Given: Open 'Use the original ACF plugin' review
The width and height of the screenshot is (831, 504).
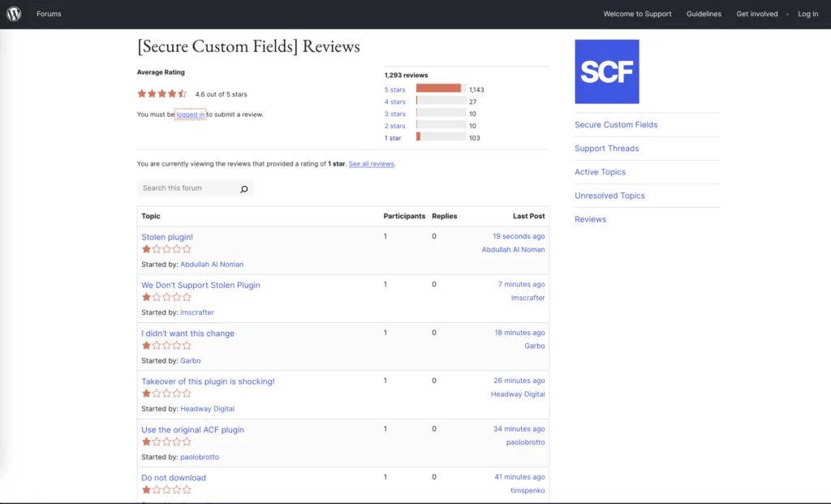Looking at the screenshot, I should coord(192,430).
